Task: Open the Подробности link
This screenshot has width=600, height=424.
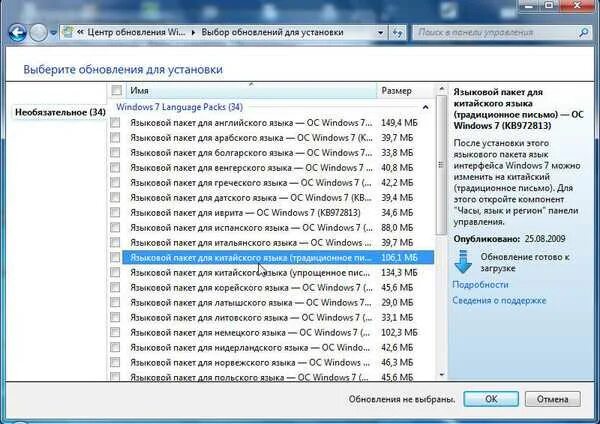Action: coord(480,285)
